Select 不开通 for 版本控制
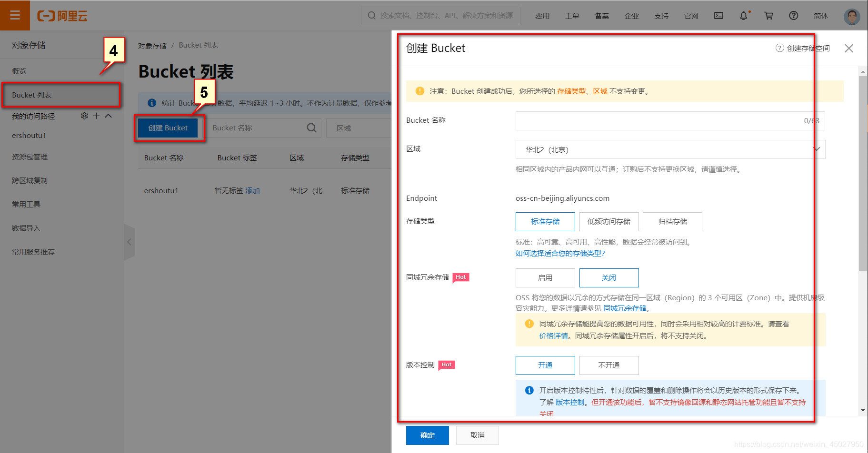868x453 pixels. click(609, 365)
